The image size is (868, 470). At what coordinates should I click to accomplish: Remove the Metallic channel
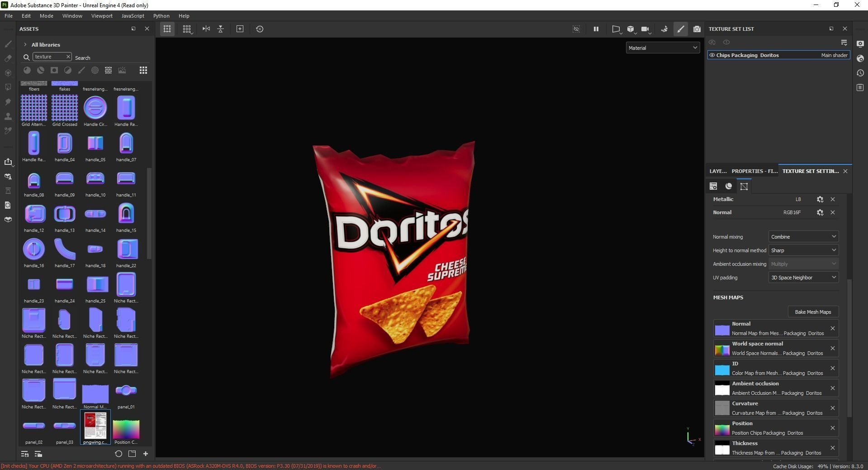tap(833, 199)
